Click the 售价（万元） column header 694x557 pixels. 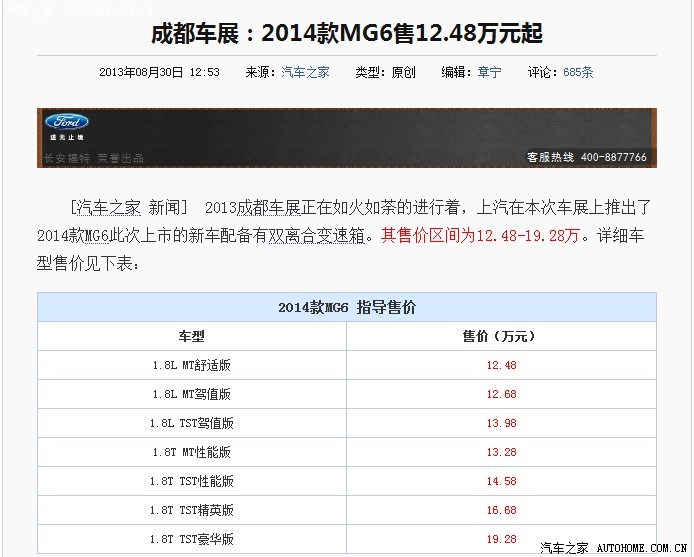pyautogui.click(x=499, y=337)
